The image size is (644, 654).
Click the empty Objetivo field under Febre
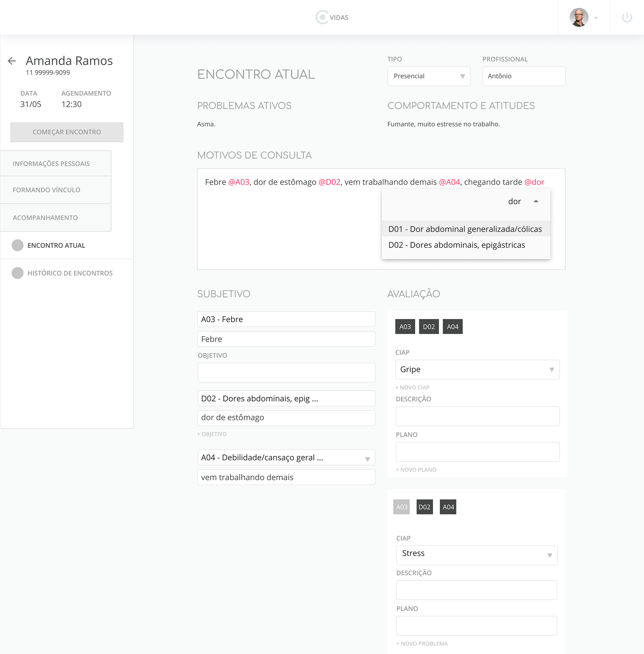point(286,373)
